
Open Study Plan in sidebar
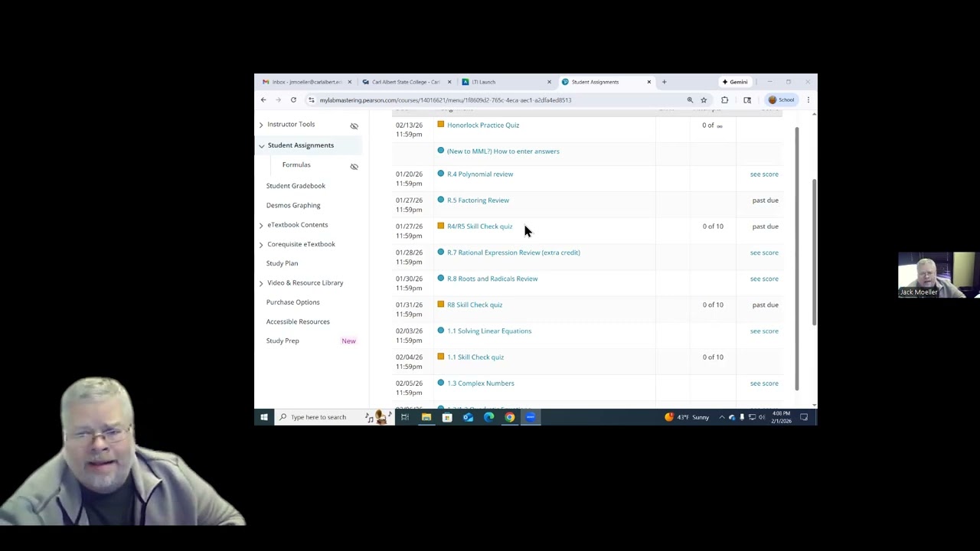pos(282,263)
